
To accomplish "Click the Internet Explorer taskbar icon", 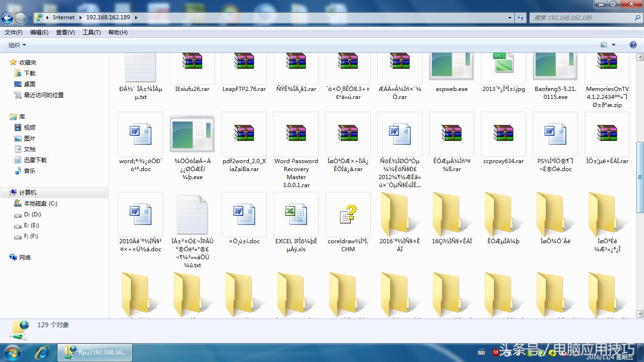I will pyautogui.click(x=42, y=352).
